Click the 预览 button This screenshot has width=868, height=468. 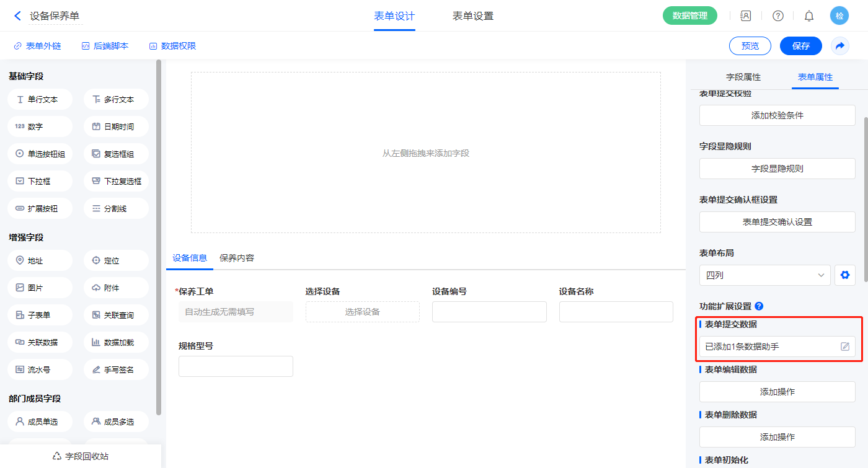click(x=750, y=46)
